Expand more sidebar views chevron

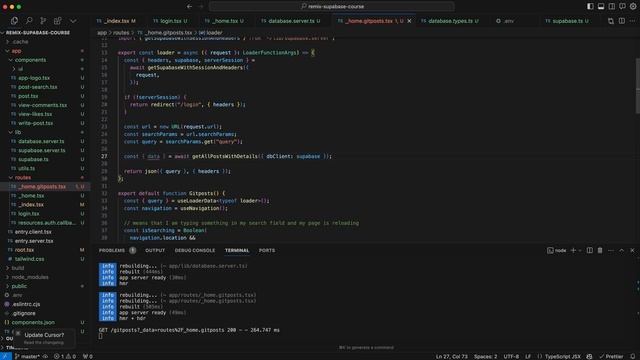pyautogui.click(x=73, y=20)
